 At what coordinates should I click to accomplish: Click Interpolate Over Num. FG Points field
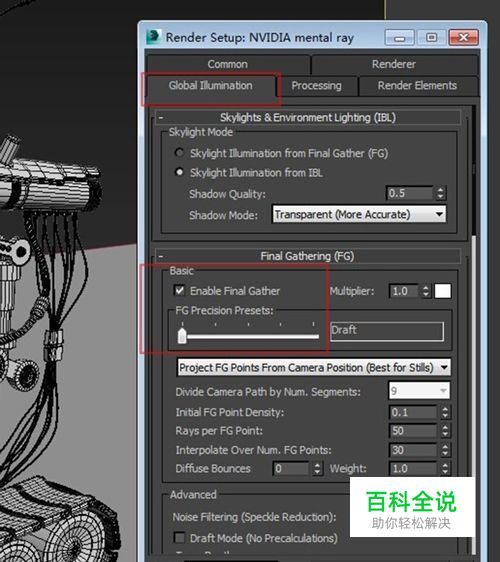click(413, 450)
